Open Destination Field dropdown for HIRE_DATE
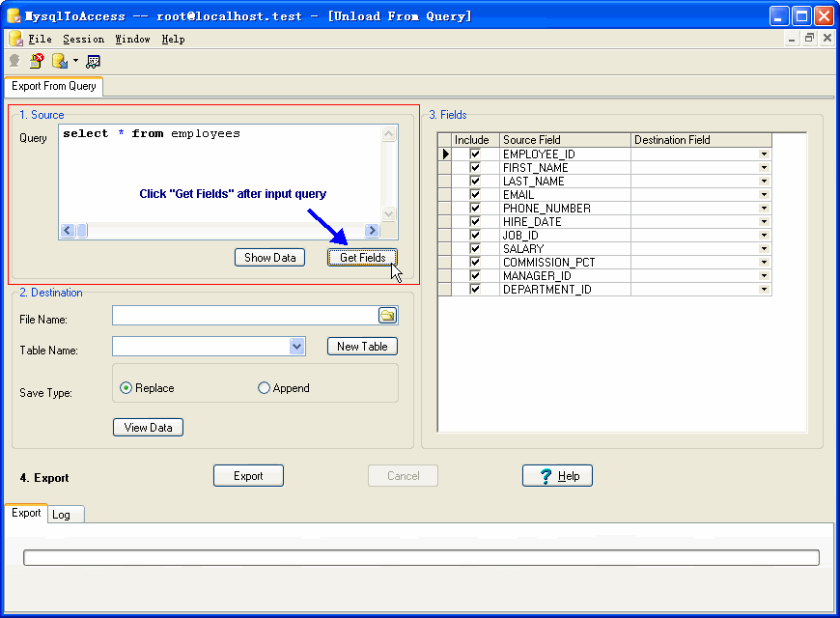This screenshot has width=840, height=618. [764, 221]
